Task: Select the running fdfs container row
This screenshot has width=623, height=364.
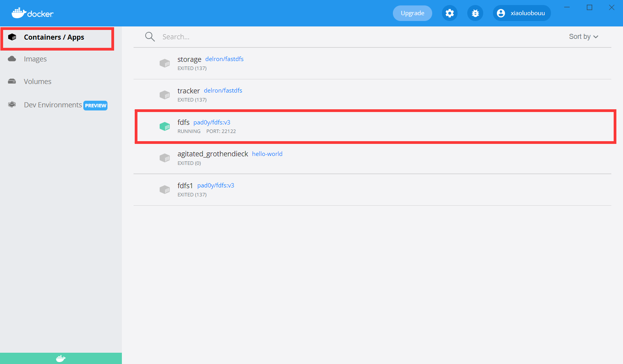Action: [x=350, y=126]
